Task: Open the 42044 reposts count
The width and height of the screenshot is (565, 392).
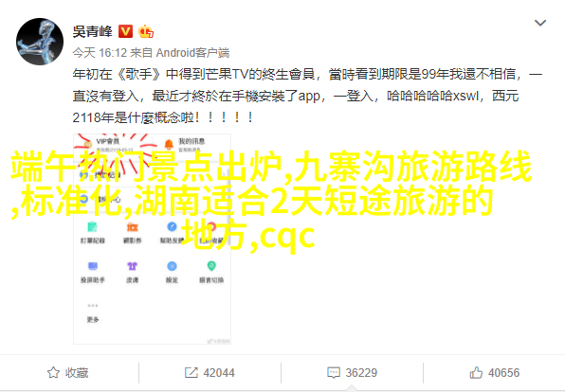Action: (x=219, y=372)
